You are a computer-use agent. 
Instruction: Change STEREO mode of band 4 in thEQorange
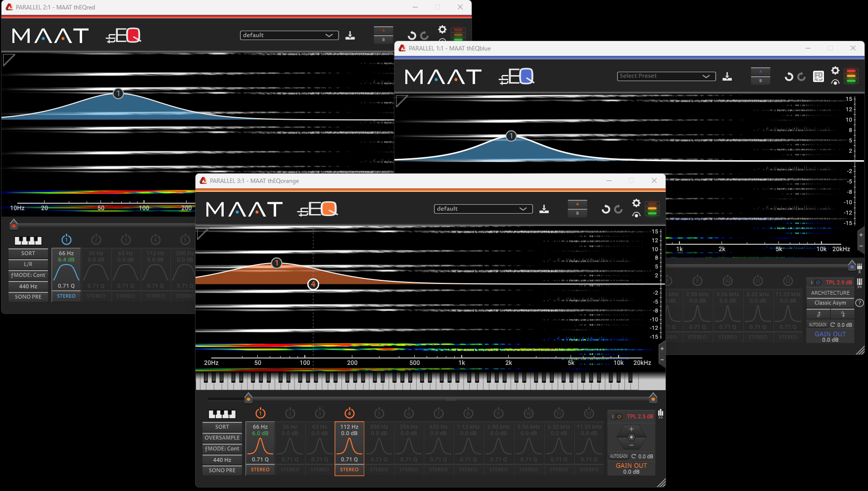point(349,470)
